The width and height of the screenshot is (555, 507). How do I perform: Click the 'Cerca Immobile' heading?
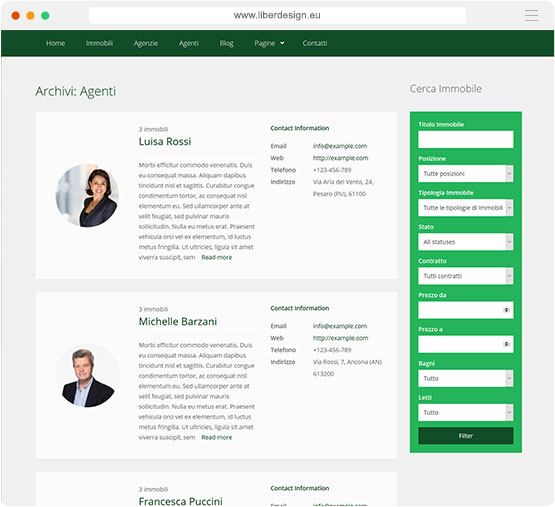[446, 89]
